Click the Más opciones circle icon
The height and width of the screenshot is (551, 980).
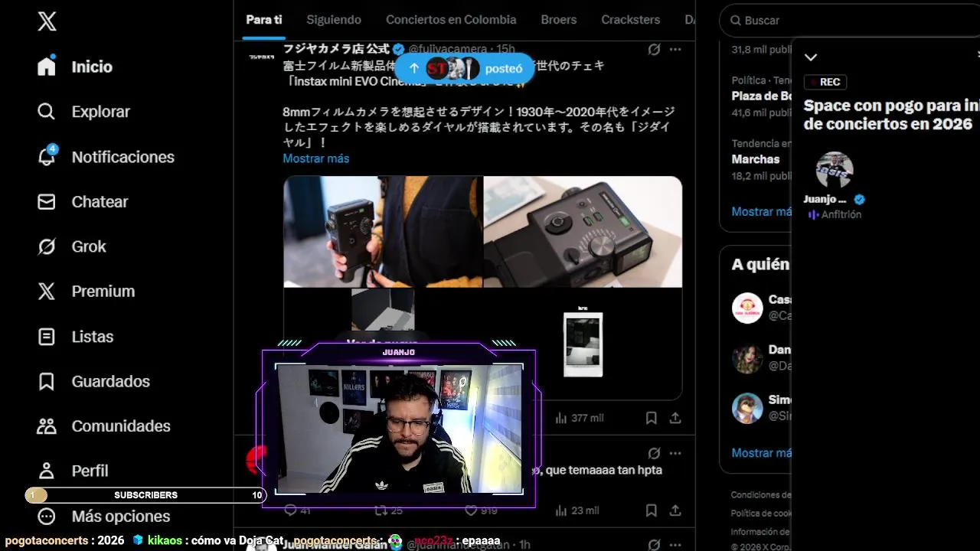point(47,516)
